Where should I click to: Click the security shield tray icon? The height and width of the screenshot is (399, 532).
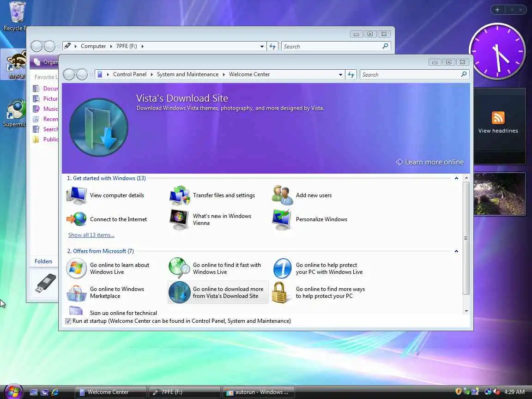click(x=459, y=392)
